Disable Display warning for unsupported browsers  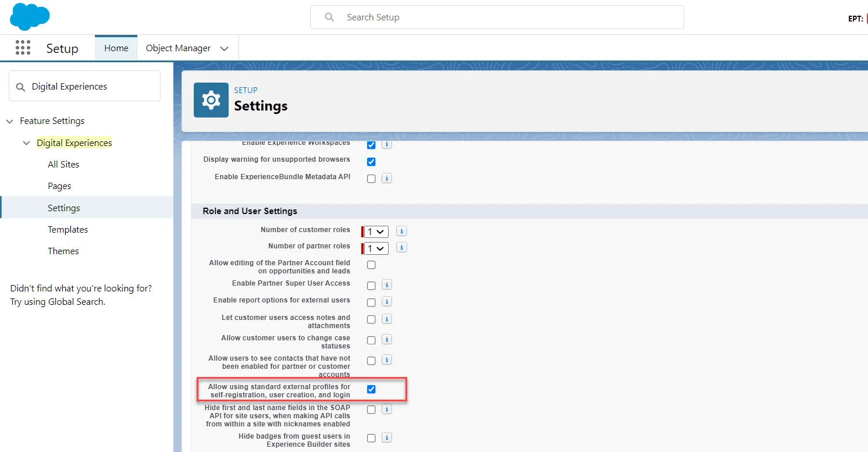[371, 162]
